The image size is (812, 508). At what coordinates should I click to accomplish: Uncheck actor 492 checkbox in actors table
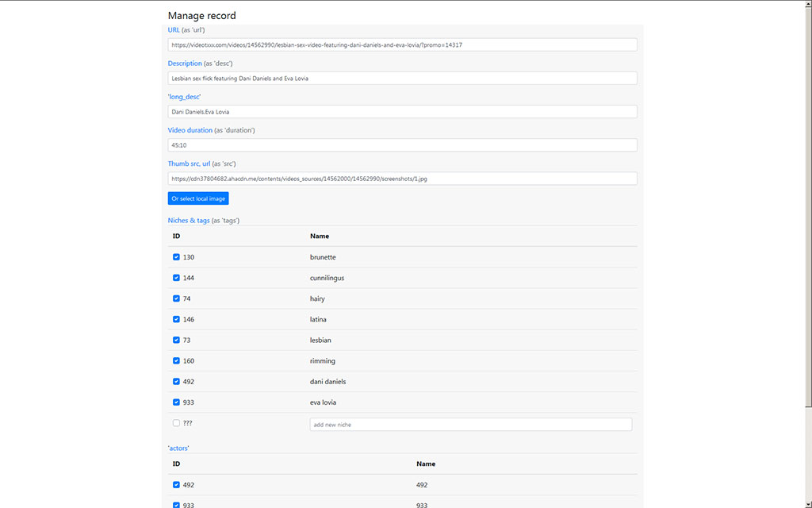176,485
